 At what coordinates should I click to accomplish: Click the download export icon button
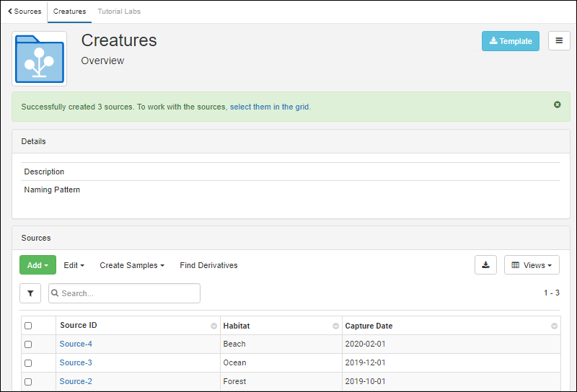coord(485,265)
